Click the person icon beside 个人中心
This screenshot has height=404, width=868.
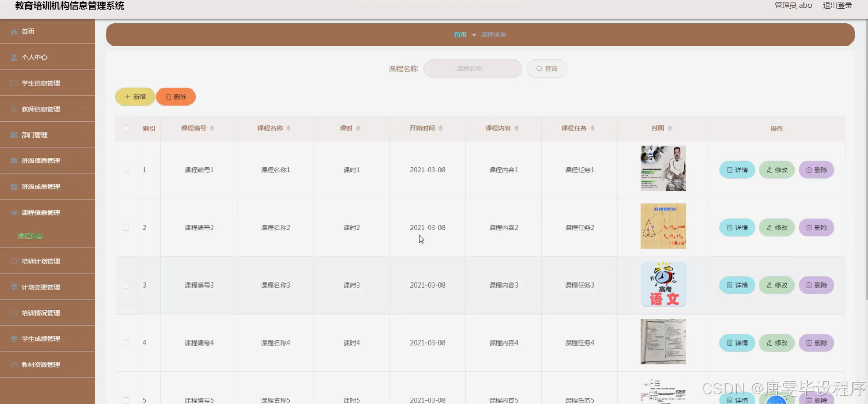tap(14, 57)
